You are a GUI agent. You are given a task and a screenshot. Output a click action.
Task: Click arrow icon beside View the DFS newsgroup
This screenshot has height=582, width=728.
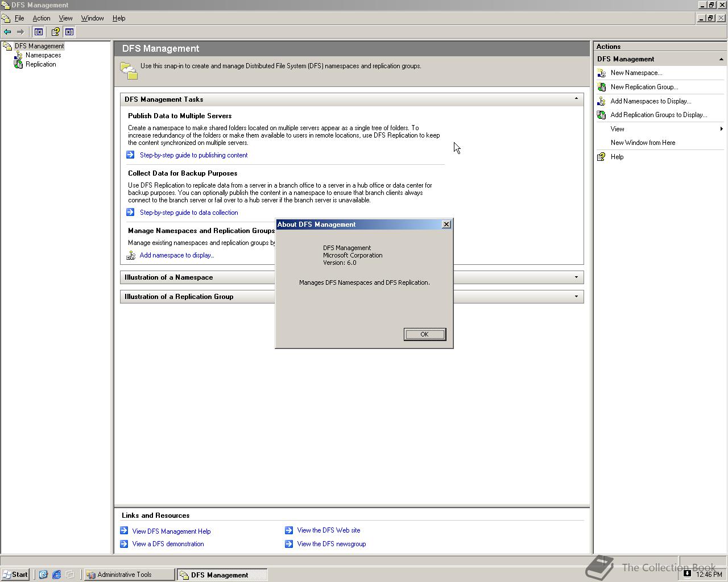289,544
